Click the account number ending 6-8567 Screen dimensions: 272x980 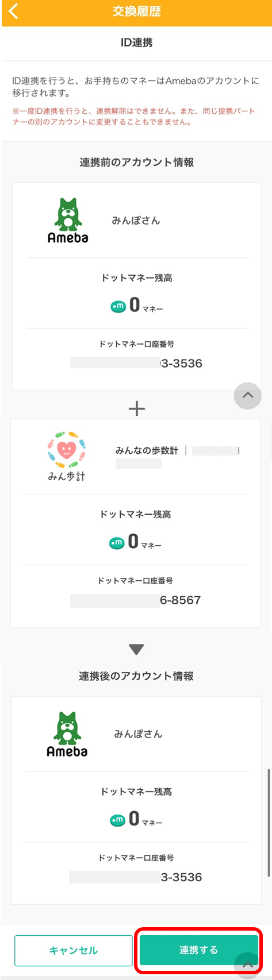(136, 600)
